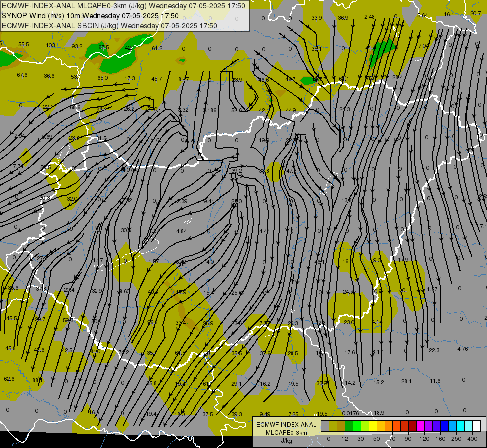
Task: Click the grid value 2.48
Action: tap(369, 17)
